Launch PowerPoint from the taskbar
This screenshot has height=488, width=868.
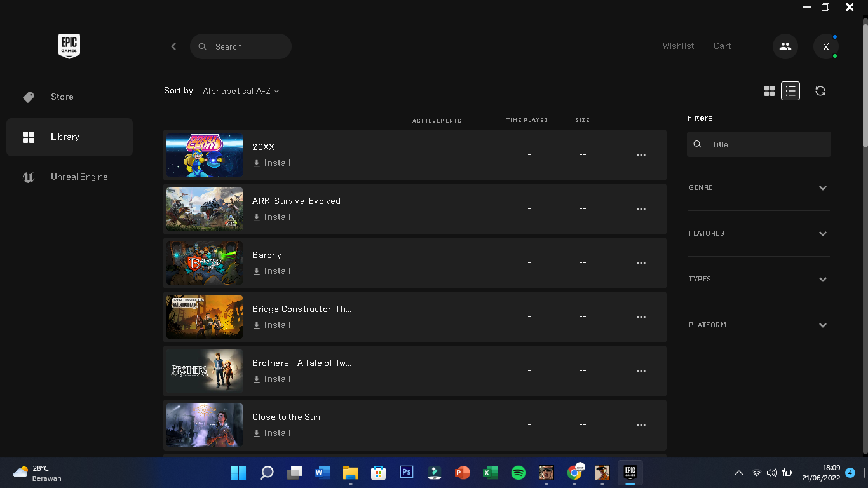coord(463,473)
